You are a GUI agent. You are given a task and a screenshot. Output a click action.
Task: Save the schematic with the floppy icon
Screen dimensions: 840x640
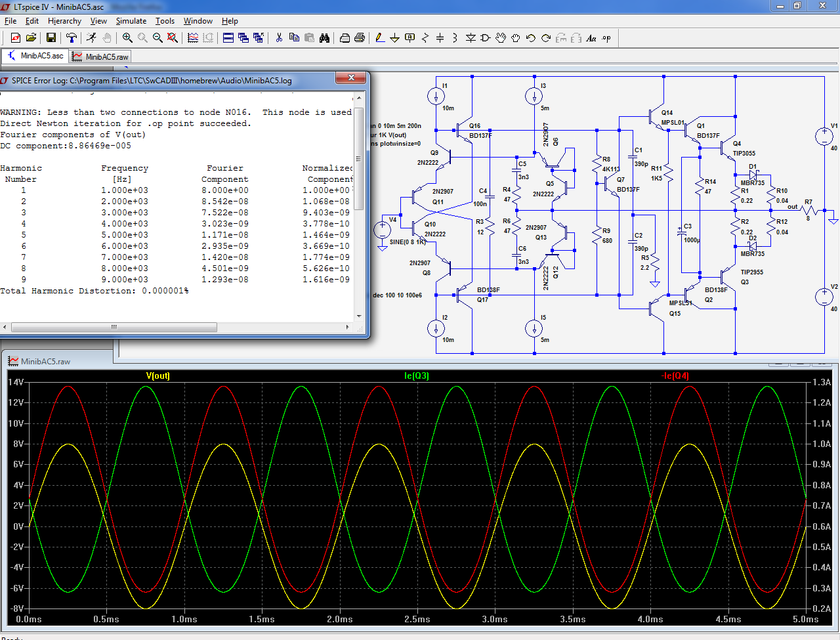click(51, 38)
